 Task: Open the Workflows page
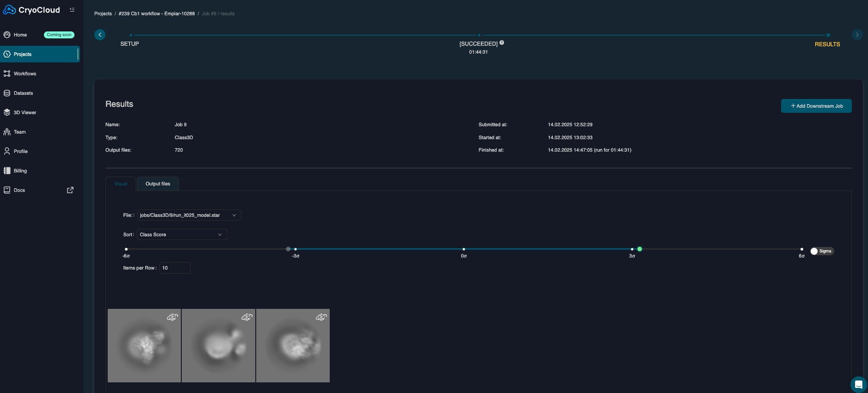click(25, 74)
